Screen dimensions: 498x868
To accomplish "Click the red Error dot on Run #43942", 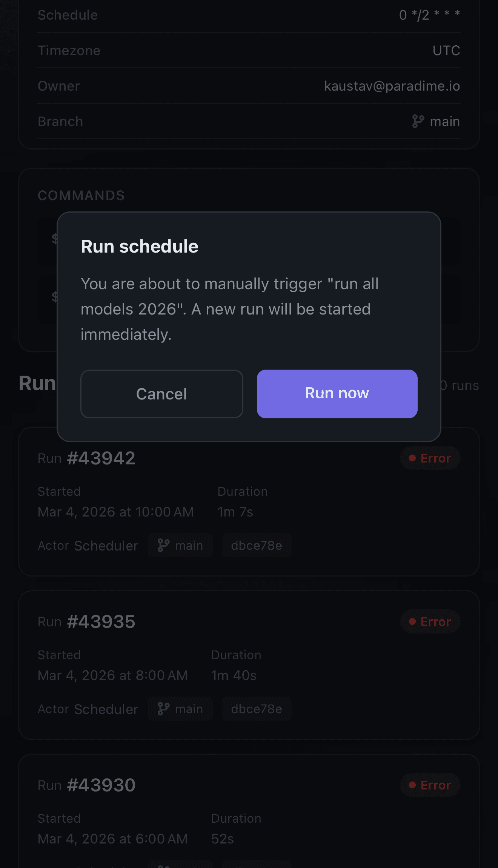I will pyautogui.click(x=412, y=458).
